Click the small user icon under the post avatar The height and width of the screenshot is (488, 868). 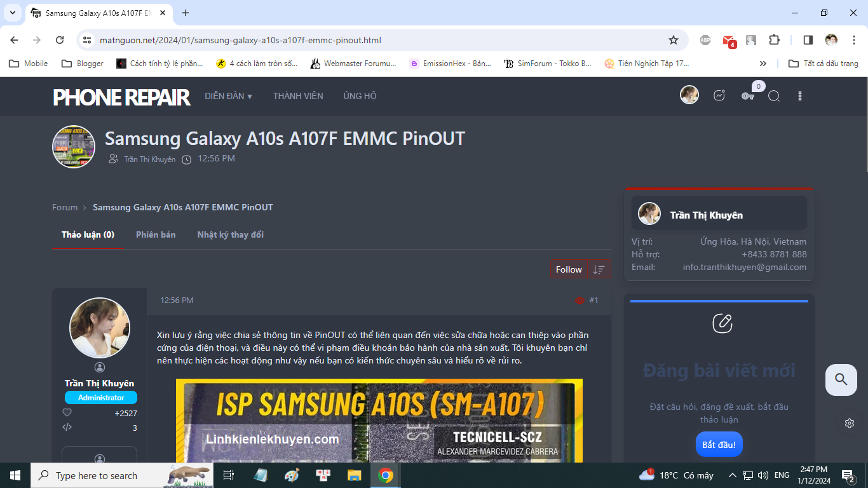click(100, 367)
